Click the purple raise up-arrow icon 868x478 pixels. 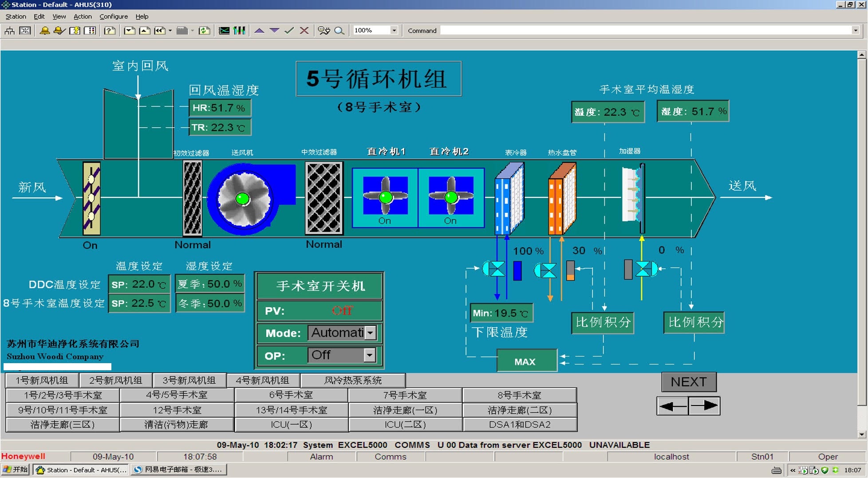pyautogui.click(x=259, y=31)
